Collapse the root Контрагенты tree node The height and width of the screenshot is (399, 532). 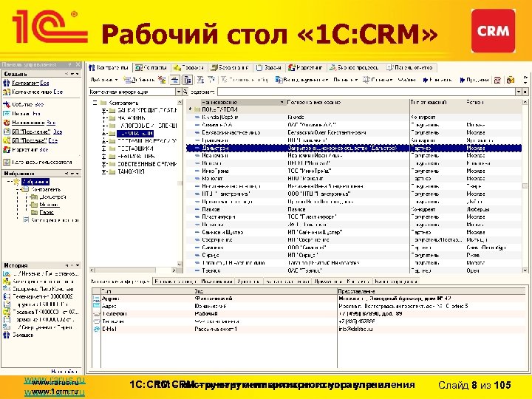pyautogui.click(x=95, y=103)
